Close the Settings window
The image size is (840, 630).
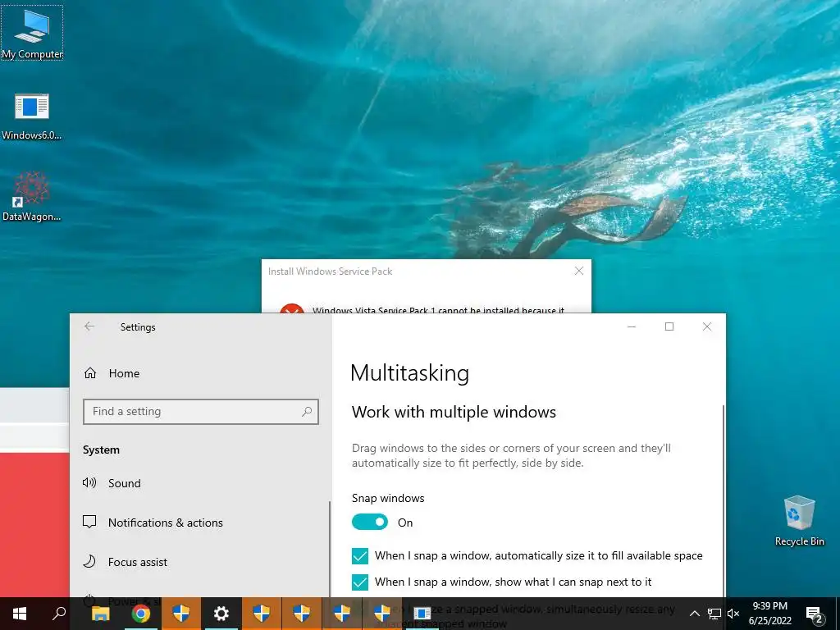pyautogui.click(x=707, y=326)
